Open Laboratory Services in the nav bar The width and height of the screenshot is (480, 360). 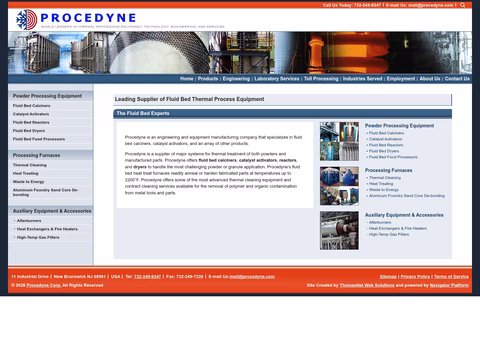pyautogui.click(x=277, y=79)
